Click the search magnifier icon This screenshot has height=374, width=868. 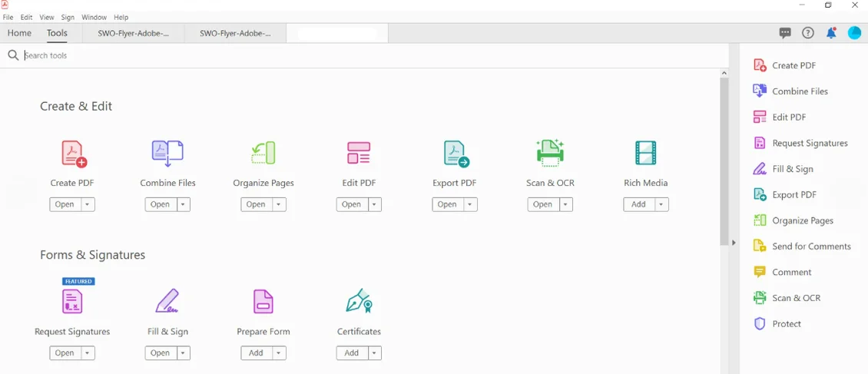[x=13, y=55]
